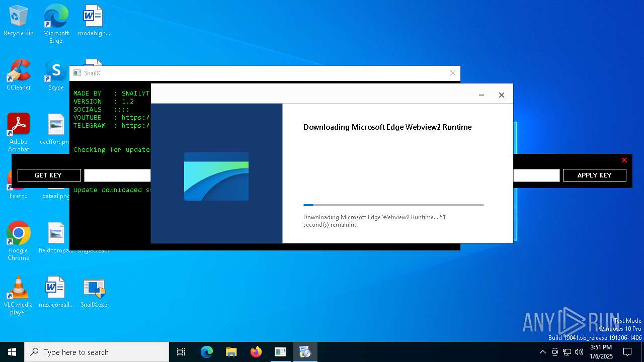Click into the key entry field
This screenshot has width=644, height=362.
(321, 175)
